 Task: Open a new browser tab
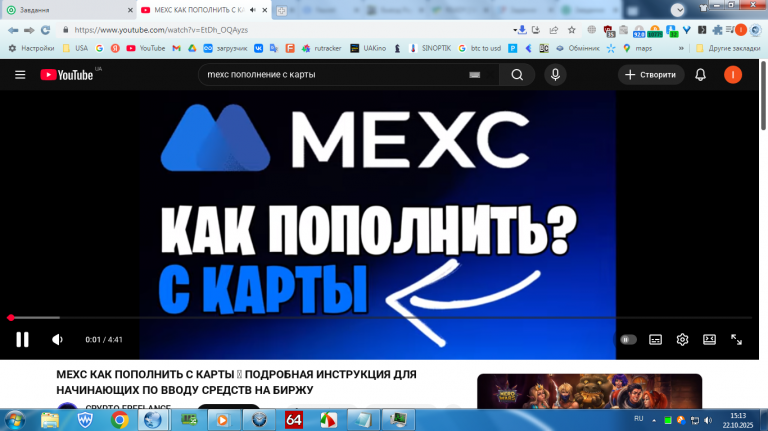[x=282, y=10]
